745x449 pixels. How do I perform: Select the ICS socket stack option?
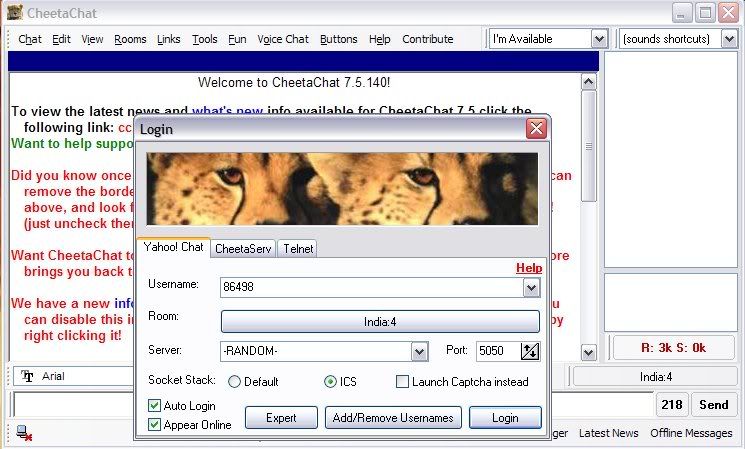(x=331, y=381)
